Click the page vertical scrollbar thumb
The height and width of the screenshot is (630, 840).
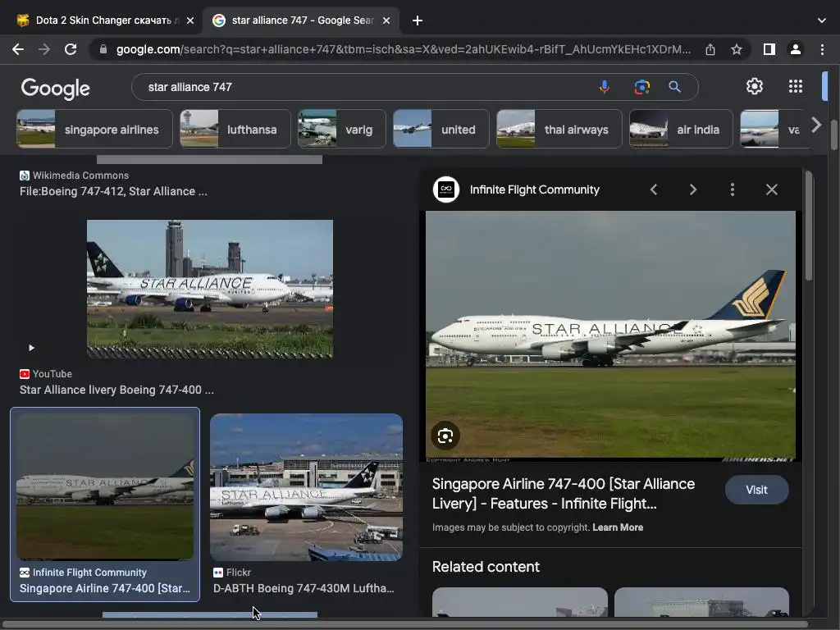click(x=834, y=135)
